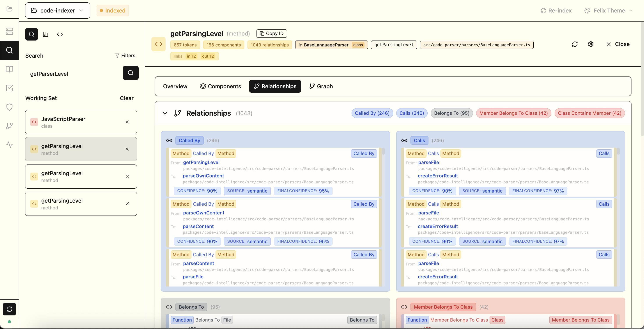Image resolution: width=644 pixels, height=329 pixels.
Task: Collapse the Relationships section chevron
Action: pos(165,113)
